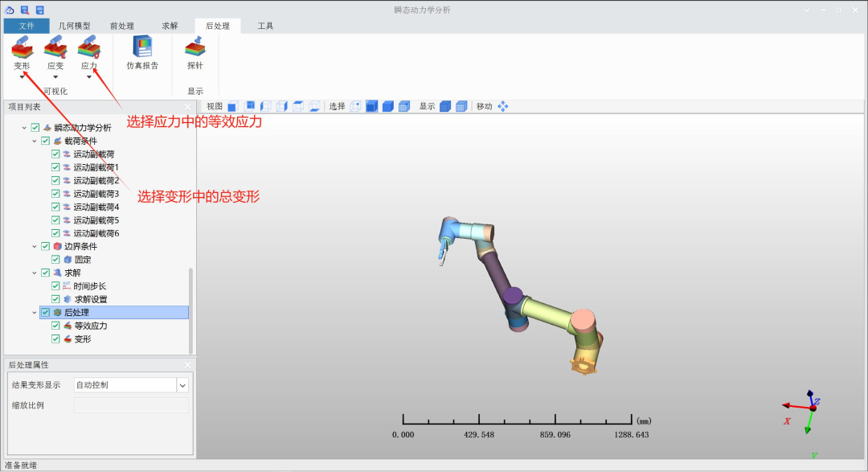868x472 pixels.
Task: Open the dropdown arrow under 应力
Action: [x=88, y=77]
